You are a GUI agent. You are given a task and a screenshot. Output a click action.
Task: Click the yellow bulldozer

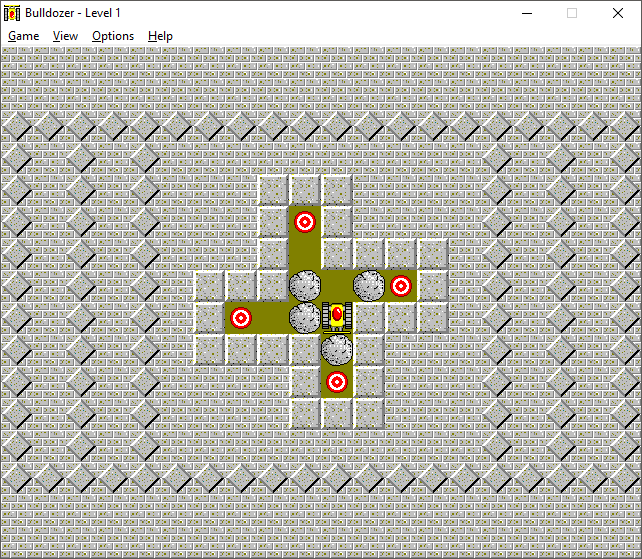point(337,317)
